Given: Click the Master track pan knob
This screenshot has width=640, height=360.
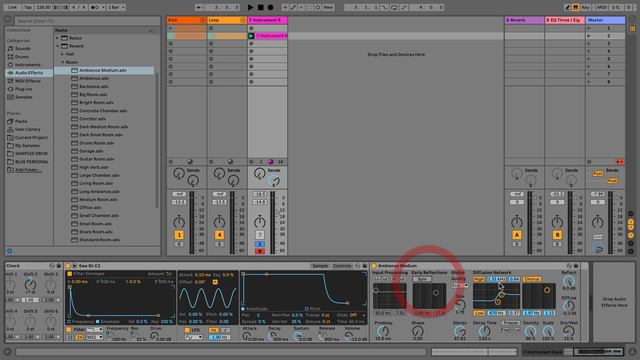Looking at the screenshot, I should 597,222.
